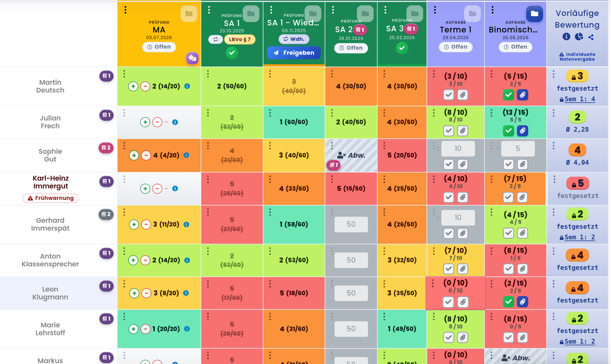Open options menu for Martin's preliminary grade
The image size is (611, 364).
554,74
